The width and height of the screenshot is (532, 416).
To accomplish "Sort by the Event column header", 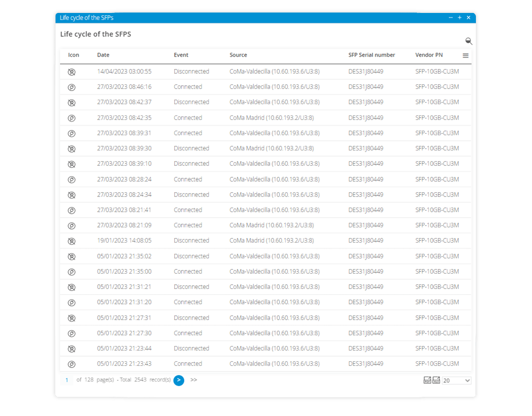I will coord(181,55).
